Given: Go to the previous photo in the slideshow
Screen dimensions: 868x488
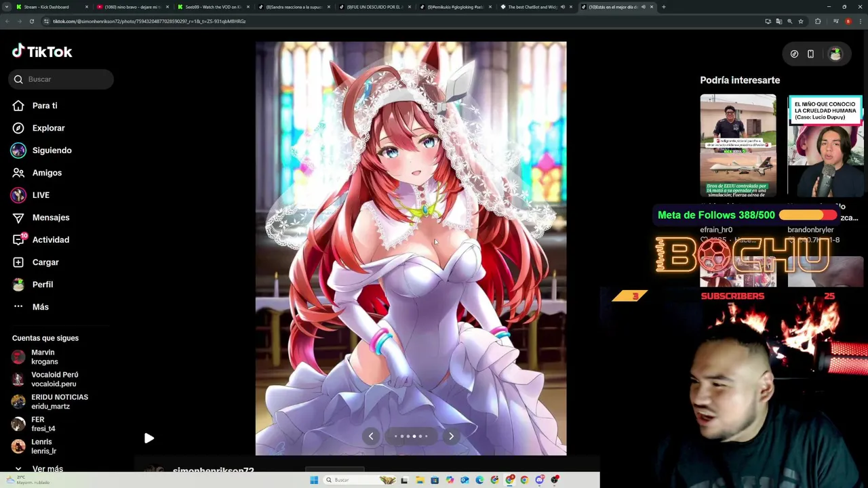Looking at the screenshot, I should tap(371, 436).
